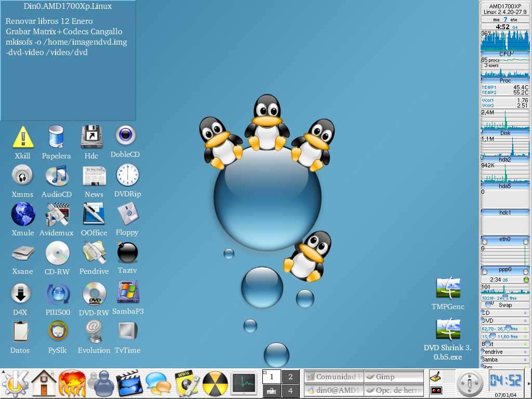Screen dimensions: 532x399
Task: Open the DVDRip clock icon
Action: 127,176
